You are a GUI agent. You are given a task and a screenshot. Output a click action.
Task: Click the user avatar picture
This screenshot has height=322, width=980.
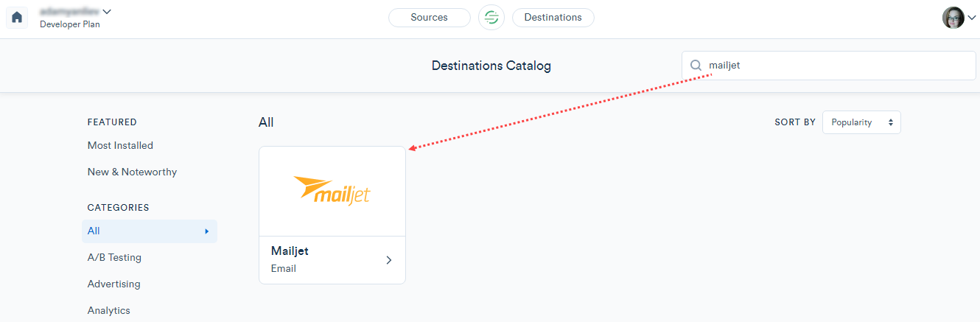[x=953, y=18]
